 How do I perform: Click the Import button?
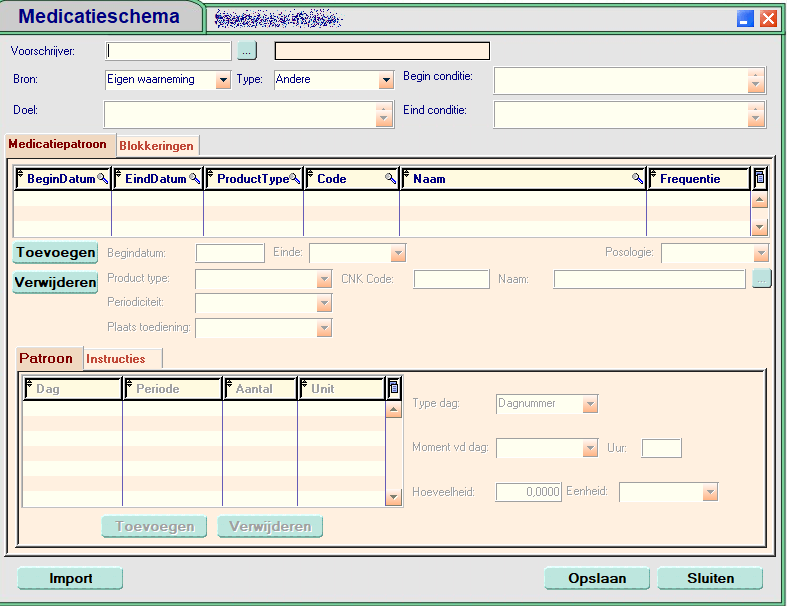pyautogui.click(x=70, y=578)
